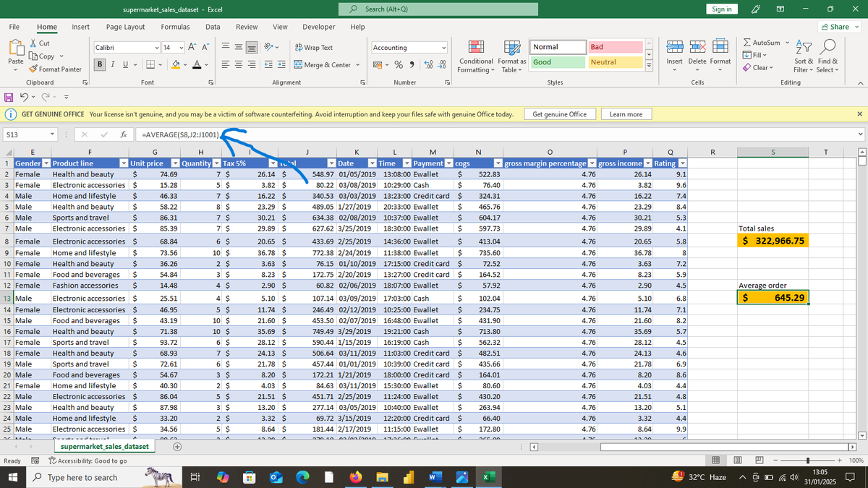The width and height of the screenshot is (868, 488).
Task: Toggle Italic formatting
Action: tap(114, 64)
